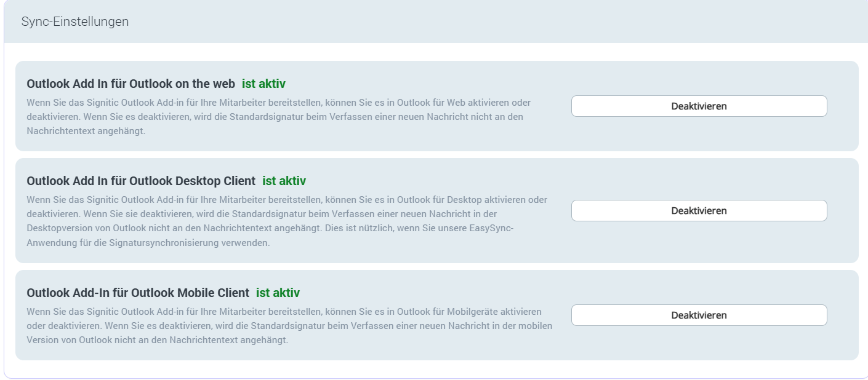868x380 pixels.
Task: Click 'Anwendung für die Signatursynchronisierung verwenden.' text
Action: coord(148,243)
